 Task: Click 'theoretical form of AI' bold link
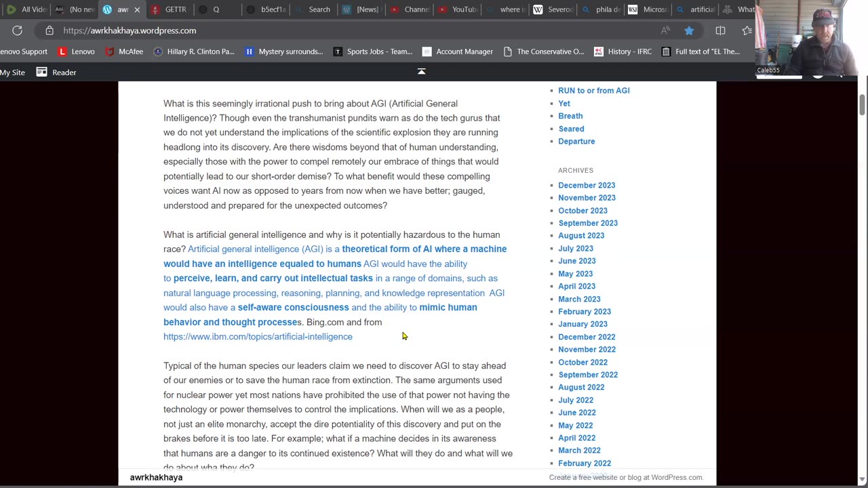tap(387, 249)
